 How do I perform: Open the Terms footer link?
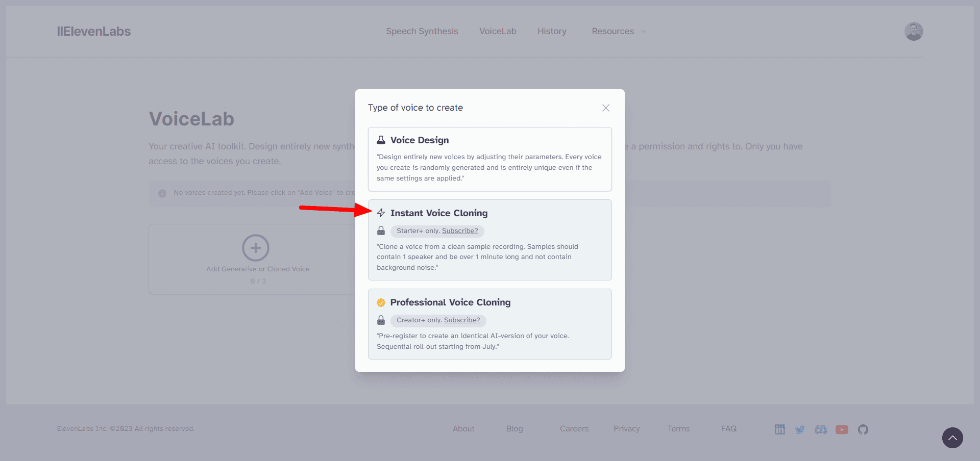[678, 429]
